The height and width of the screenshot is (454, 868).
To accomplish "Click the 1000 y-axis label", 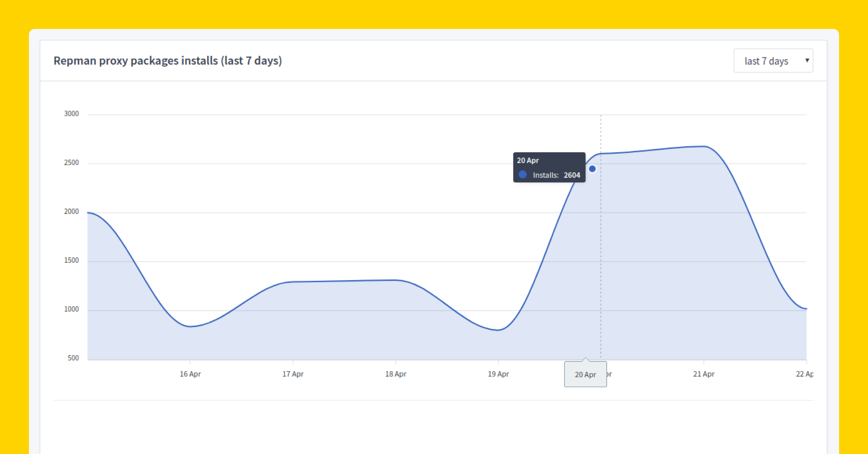I will 71,309.
